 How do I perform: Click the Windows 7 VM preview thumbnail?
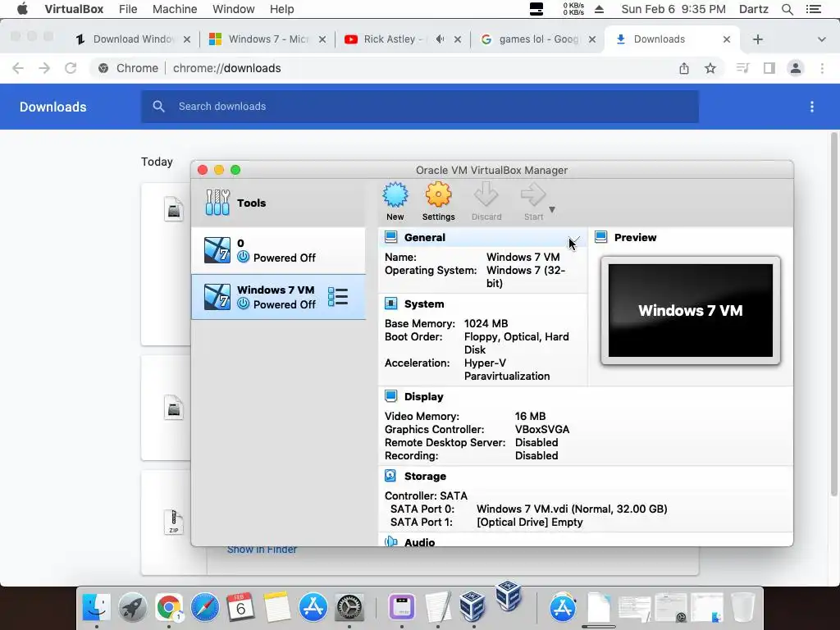pos(691,310)
